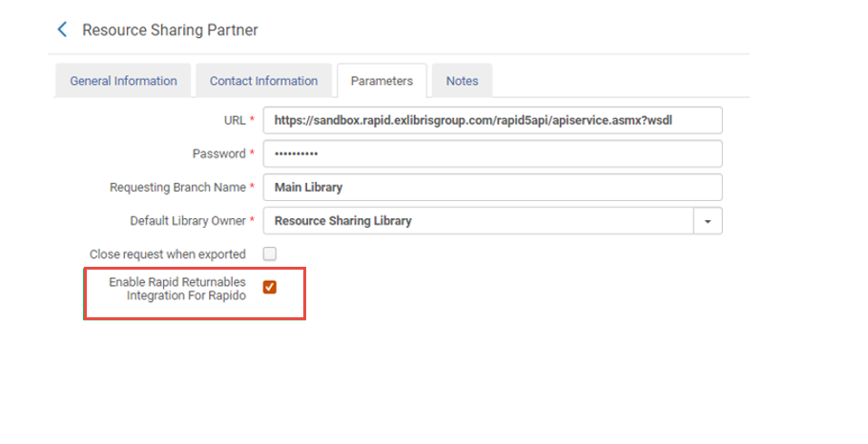Click the back arrow chevron icon
The width and height of the screenshot is (868, 444).
tap(63, 30)
